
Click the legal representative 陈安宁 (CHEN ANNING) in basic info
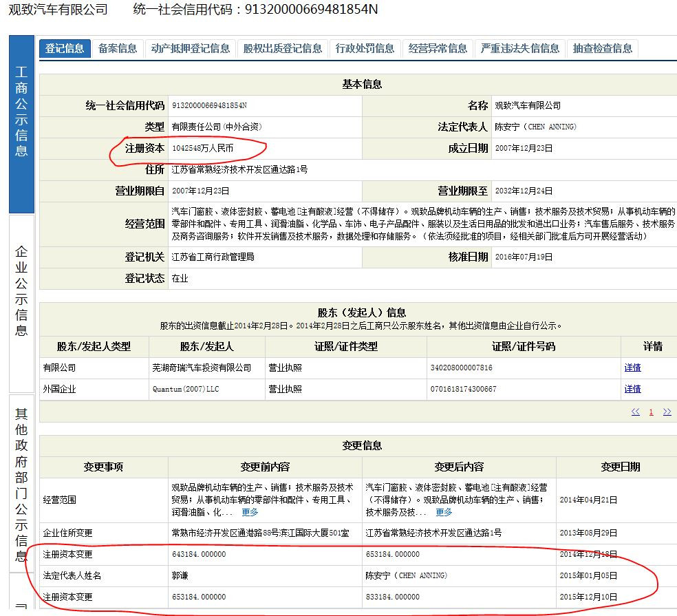535,127
